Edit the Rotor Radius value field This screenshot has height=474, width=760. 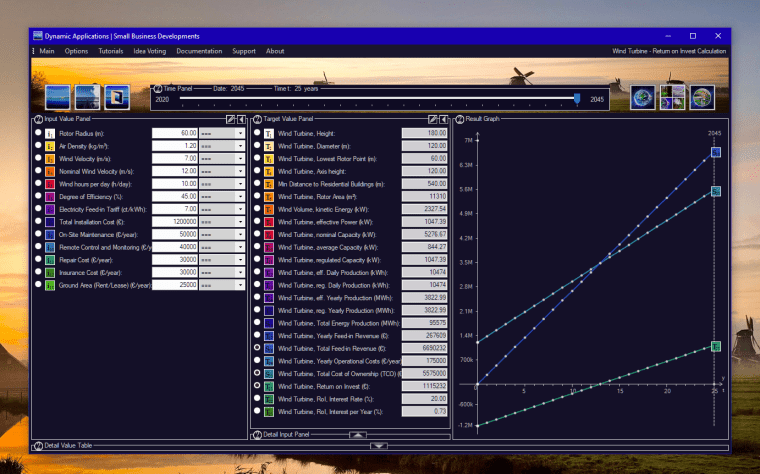click(175, 133)
